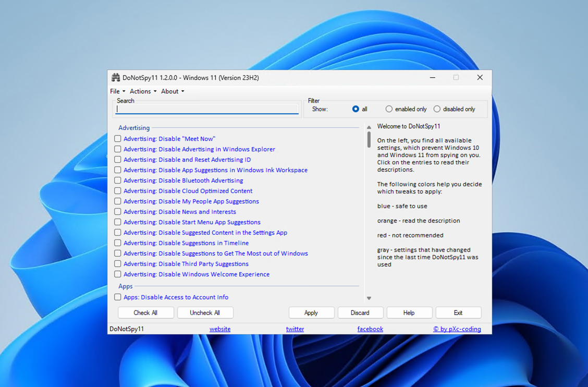Tick Disable Windows Welcome Experience checkbox

pyautogui.click(x=118, y=274)
